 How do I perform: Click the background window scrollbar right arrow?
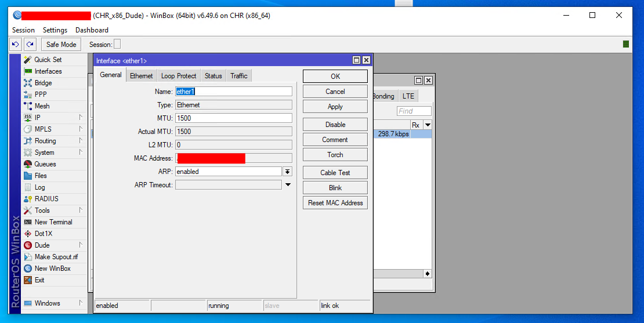click(428, 273)
